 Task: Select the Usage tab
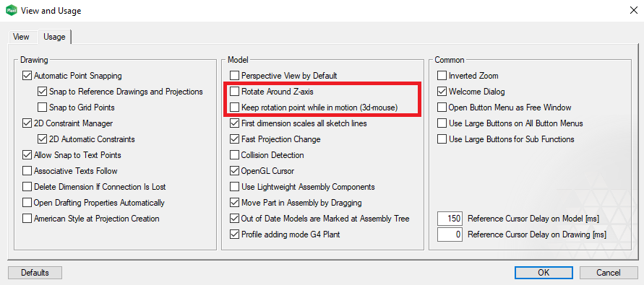[54, 37]
